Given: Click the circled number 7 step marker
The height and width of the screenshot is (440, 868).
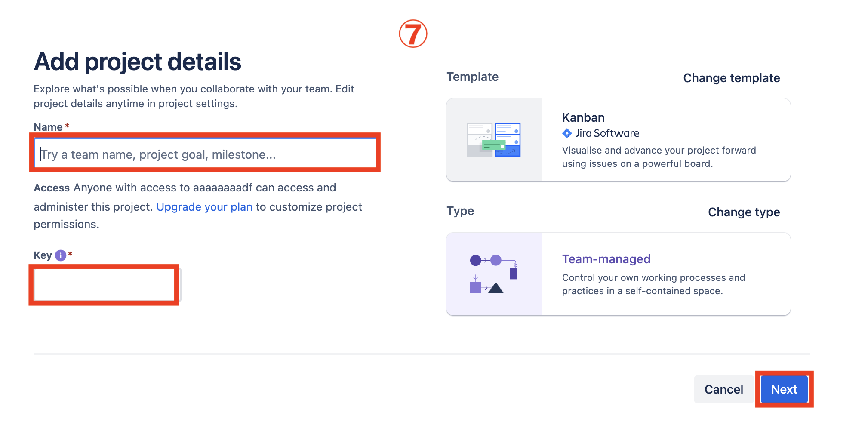Looking at the screenshot, I should 413,34.
